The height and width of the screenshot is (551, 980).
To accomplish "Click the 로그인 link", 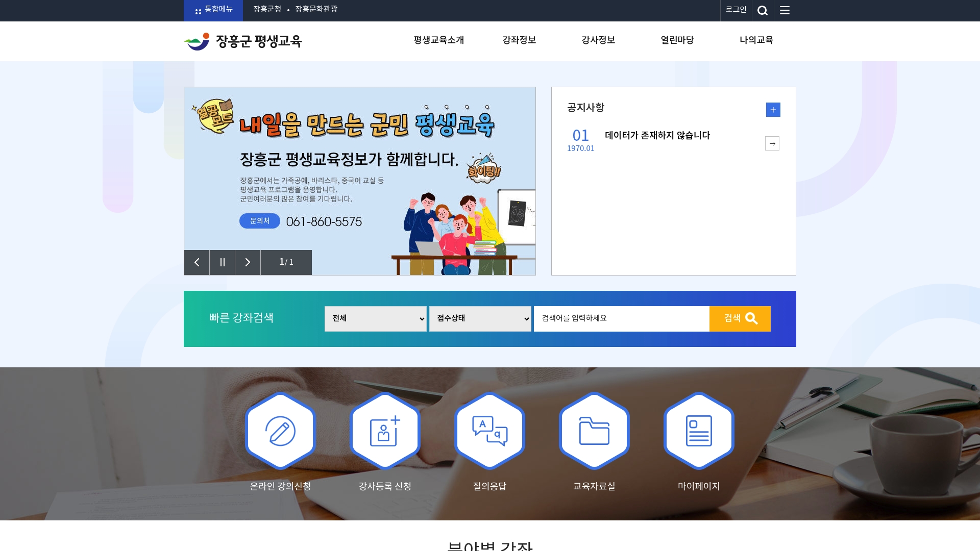I will [736, 10].
